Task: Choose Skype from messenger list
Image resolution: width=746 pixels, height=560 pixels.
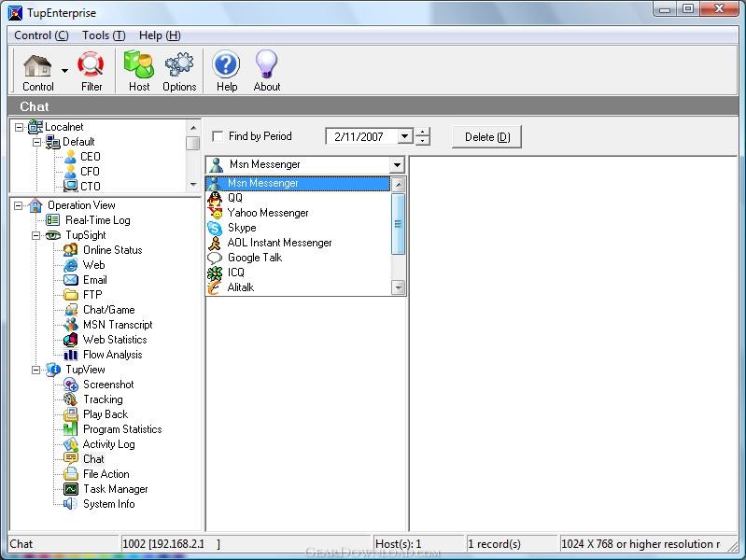Action: (x=298, y=228)
